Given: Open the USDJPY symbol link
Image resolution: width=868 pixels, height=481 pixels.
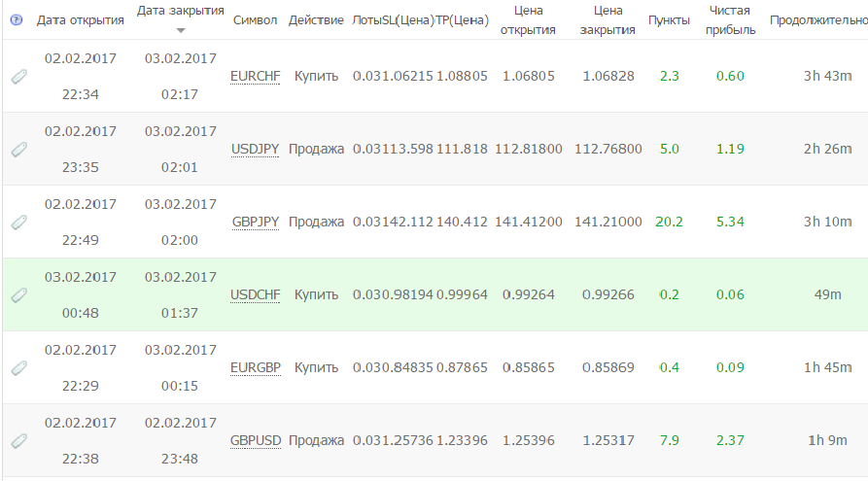Looking at the screenshot, I should [256, 150].
